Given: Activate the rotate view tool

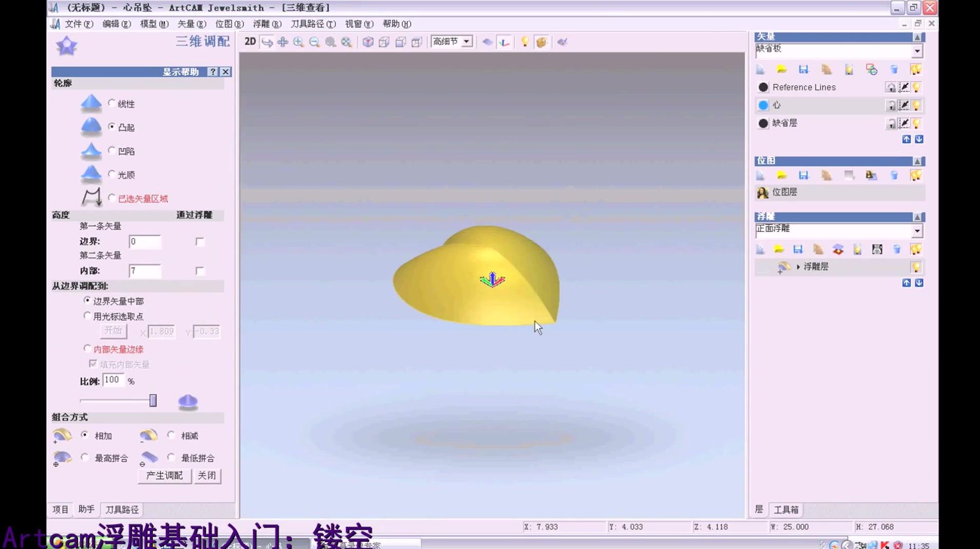Looking at the screenshot, I should 267,42.
